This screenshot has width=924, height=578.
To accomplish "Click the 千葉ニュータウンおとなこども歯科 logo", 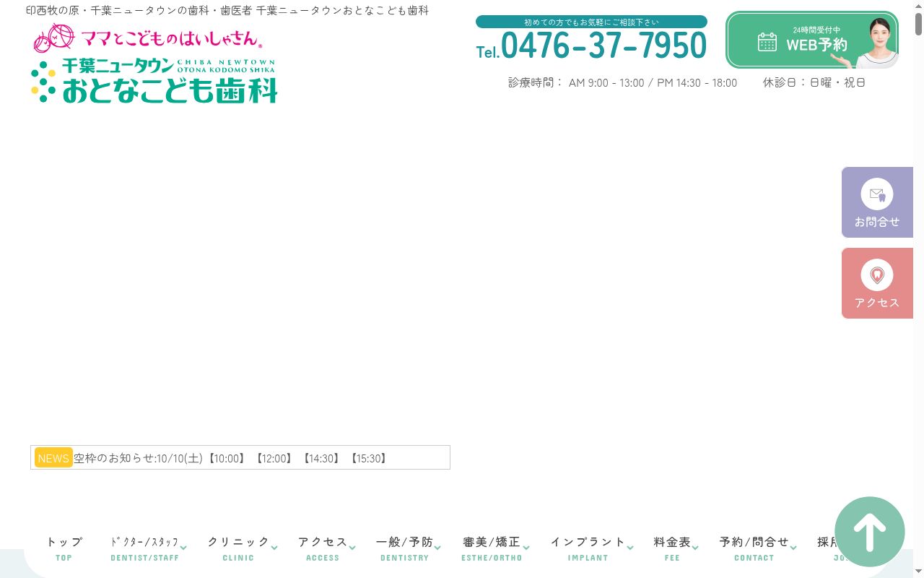I will coord(154,81).
